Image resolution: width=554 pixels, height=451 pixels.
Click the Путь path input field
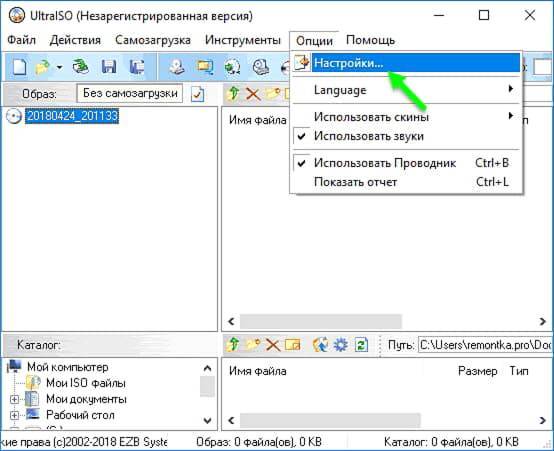coord(484,345)
